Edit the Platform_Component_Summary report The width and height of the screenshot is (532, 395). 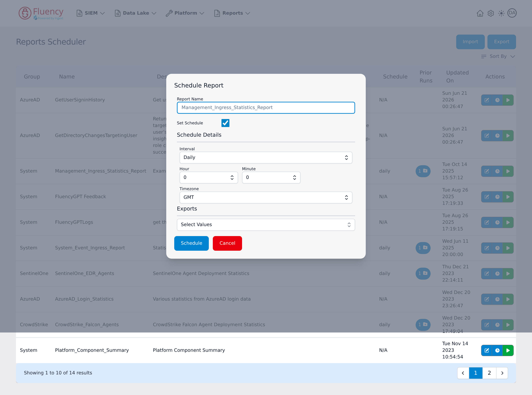487,350
